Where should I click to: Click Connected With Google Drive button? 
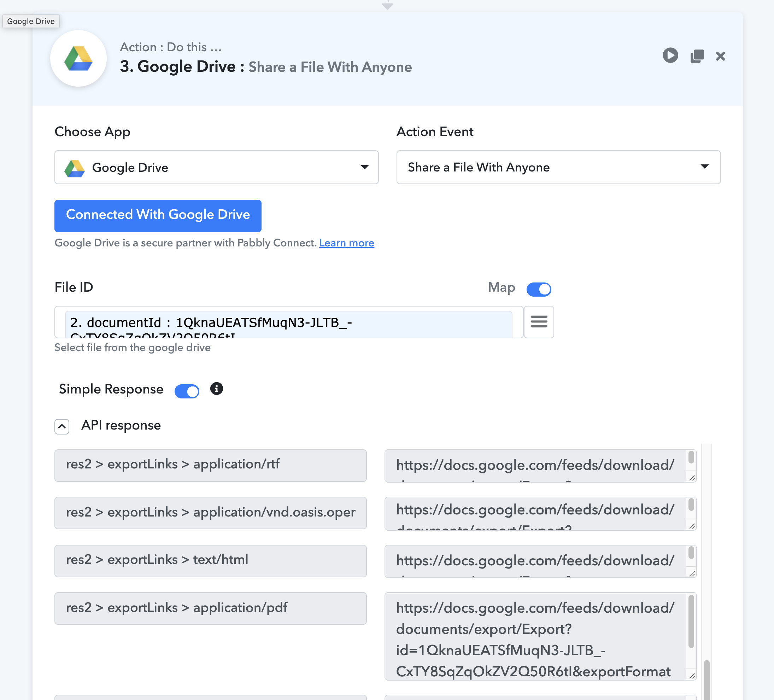click(x=158, y=215)
